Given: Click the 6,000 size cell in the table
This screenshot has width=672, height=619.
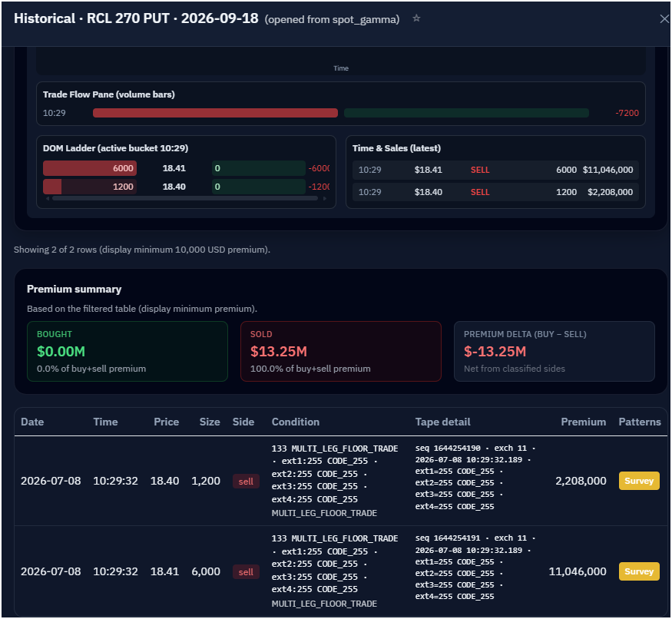Looking at the screenshot, I should click(206, 571).
